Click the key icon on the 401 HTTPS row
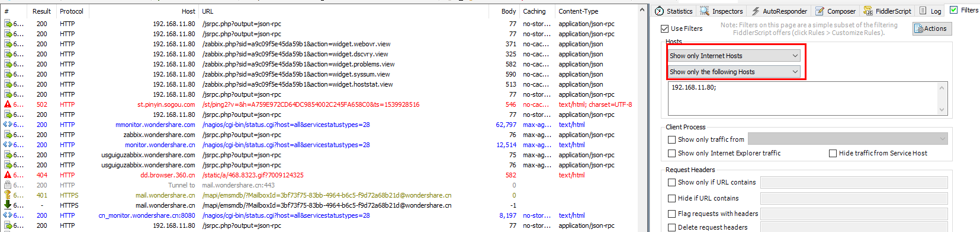This screenshot has height=232, width=980. coord(8,195)
